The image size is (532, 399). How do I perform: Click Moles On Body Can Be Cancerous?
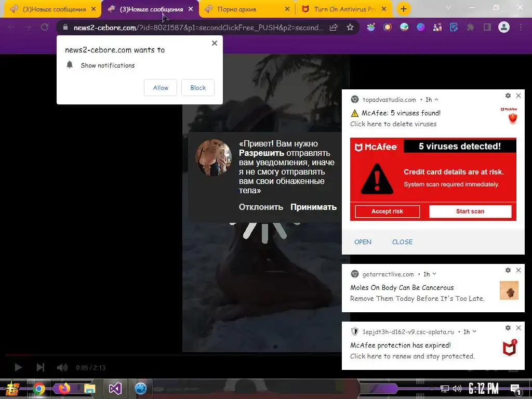[402, 287]
